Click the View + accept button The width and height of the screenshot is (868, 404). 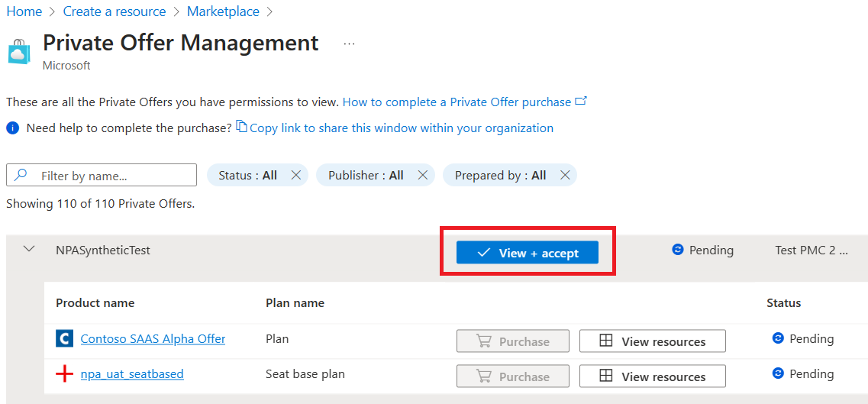click(x=527, y=253)
